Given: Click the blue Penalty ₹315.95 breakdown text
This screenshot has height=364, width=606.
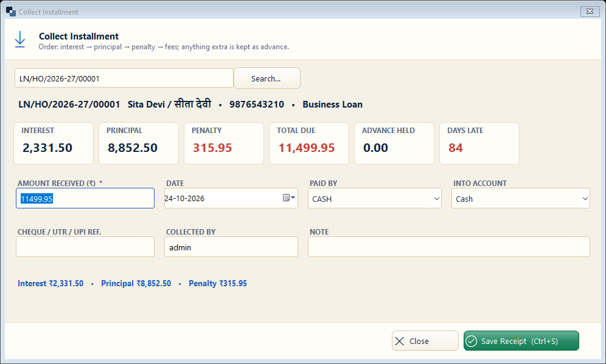Looking at the screenshot, I should click(218, 283).
